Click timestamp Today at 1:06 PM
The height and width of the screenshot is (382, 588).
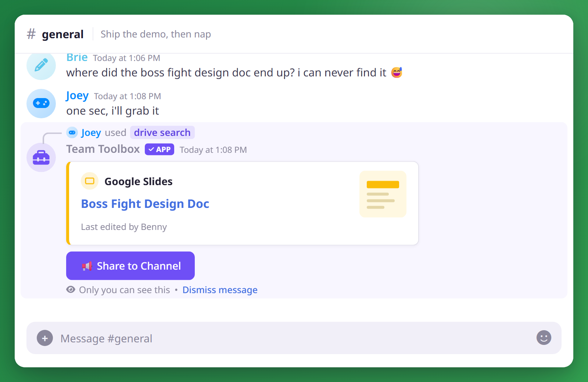tap(126, 58)
